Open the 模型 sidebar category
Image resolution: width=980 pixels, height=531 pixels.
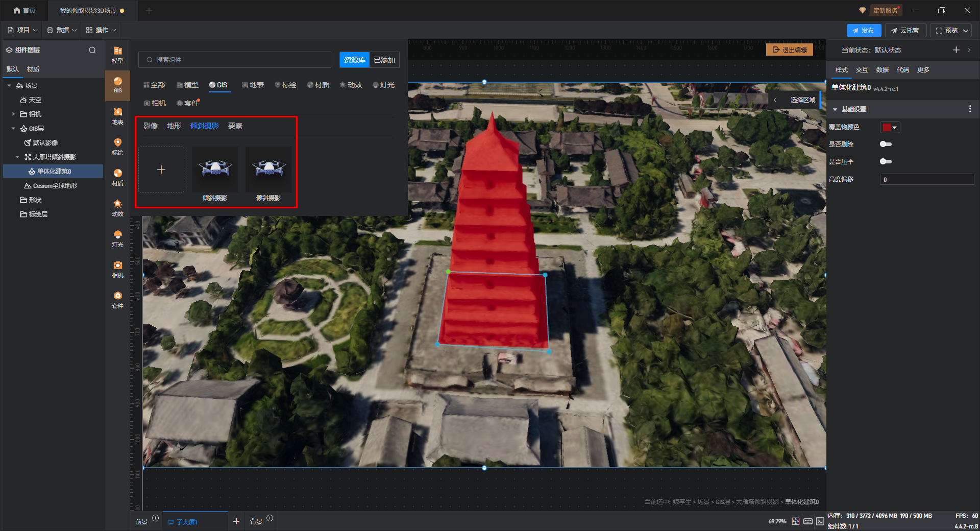pyautogui.click(x=117, y=54)
